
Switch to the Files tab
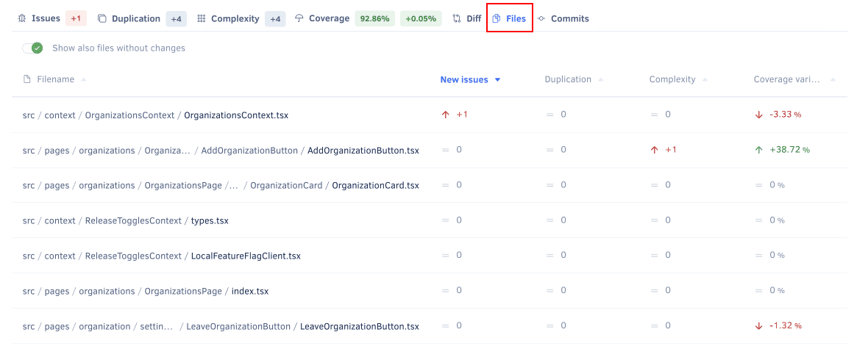[510, 18]
